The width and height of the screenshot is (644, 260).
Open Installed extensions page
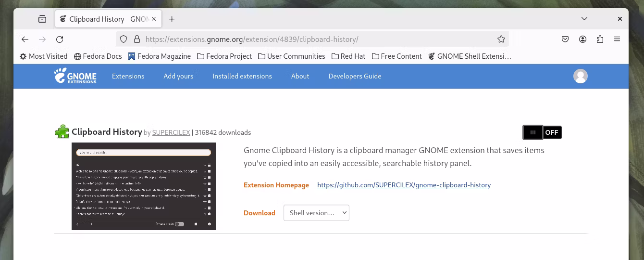pyautogui.click(x=242, y=76)
